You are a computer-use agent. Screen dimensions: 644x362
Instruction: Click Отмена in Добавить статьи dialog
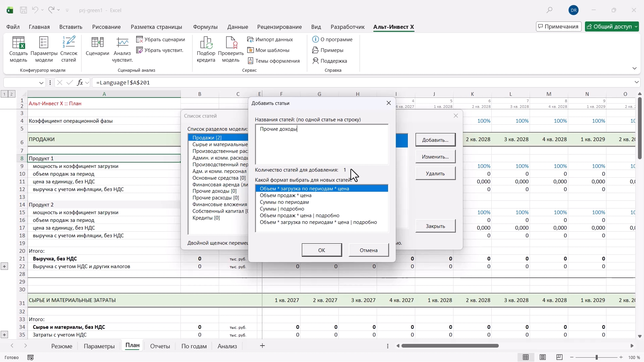369,250
